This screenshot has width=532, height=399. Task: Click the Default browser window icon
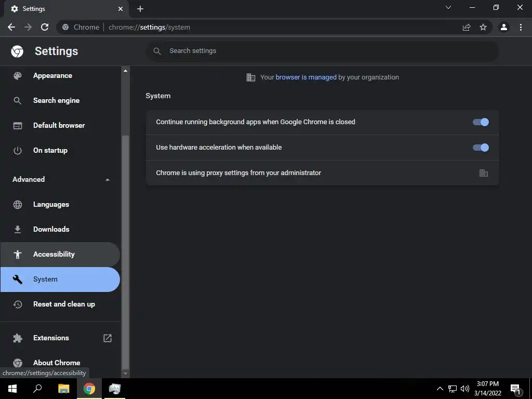tap(17, 126)
